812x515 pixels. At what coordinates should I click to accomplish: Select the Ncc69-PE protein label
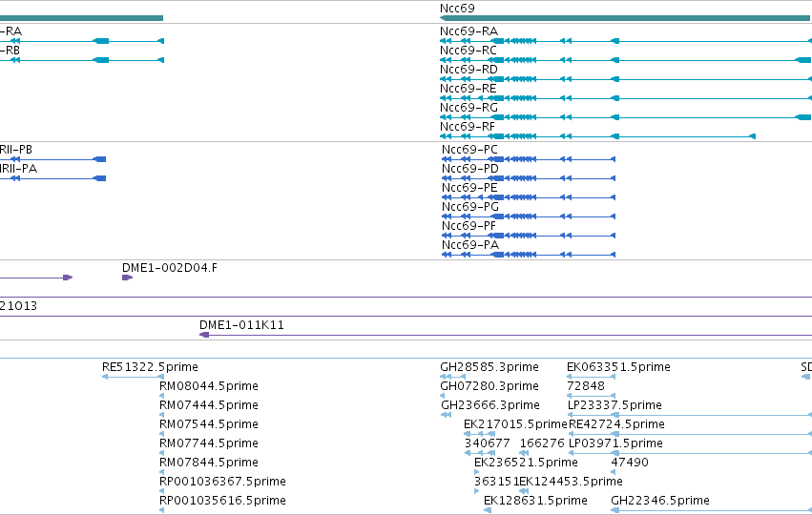[x=469, y=188]
